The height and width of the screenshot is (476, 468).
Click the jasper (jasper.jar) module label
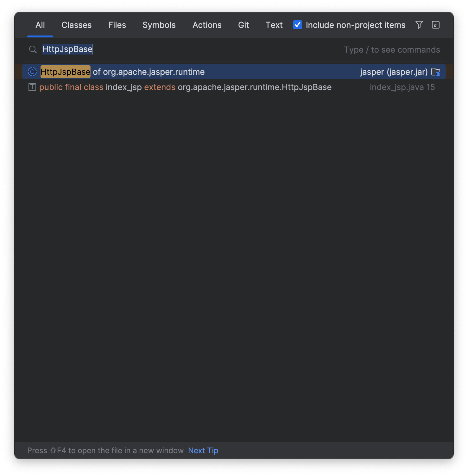point(394,72)
